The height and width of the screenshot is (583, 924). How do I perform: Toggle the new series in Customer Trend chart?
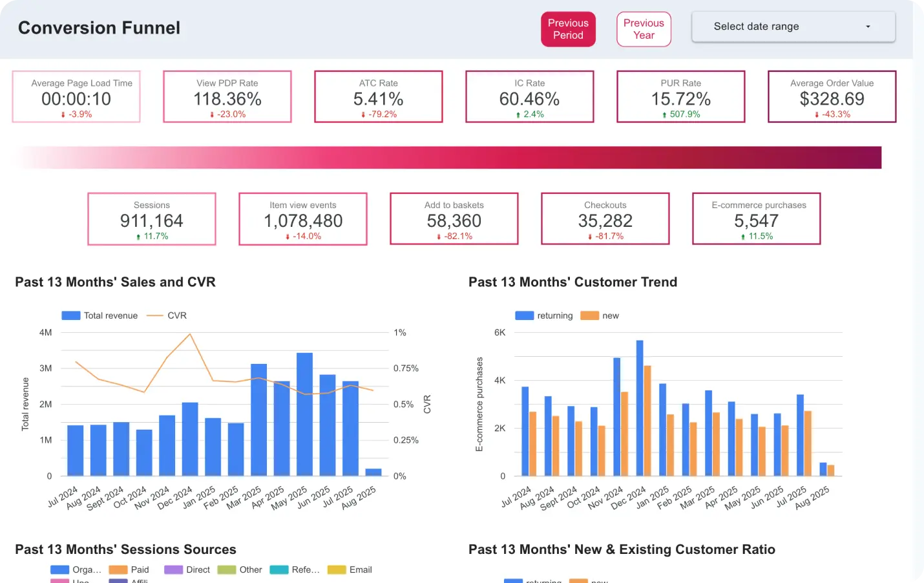coord(600,315)
